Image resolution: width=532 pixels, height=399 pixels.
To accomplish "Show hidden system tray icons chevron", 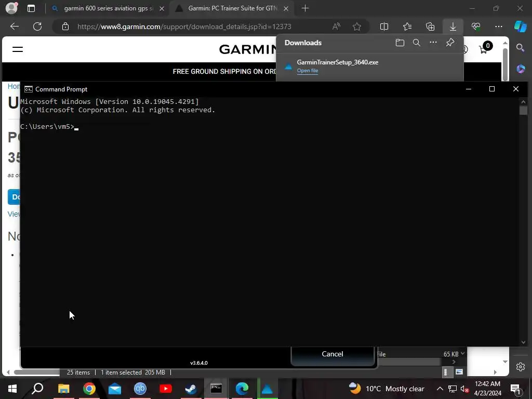I will (x=440, y=389).
